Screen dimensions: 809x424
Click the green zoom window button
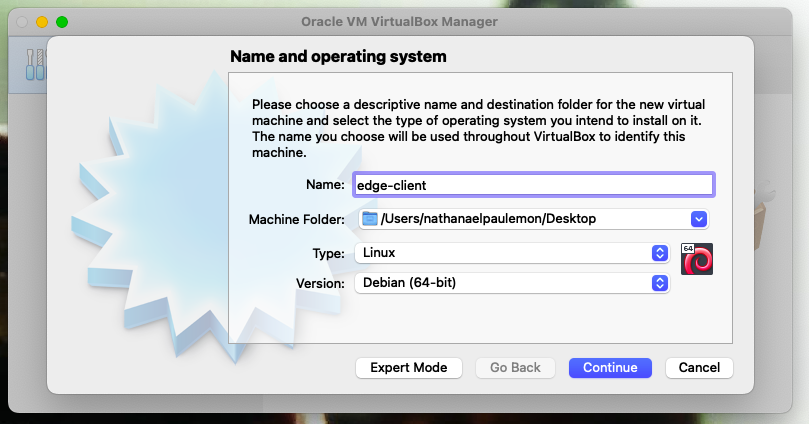[62, 22]
